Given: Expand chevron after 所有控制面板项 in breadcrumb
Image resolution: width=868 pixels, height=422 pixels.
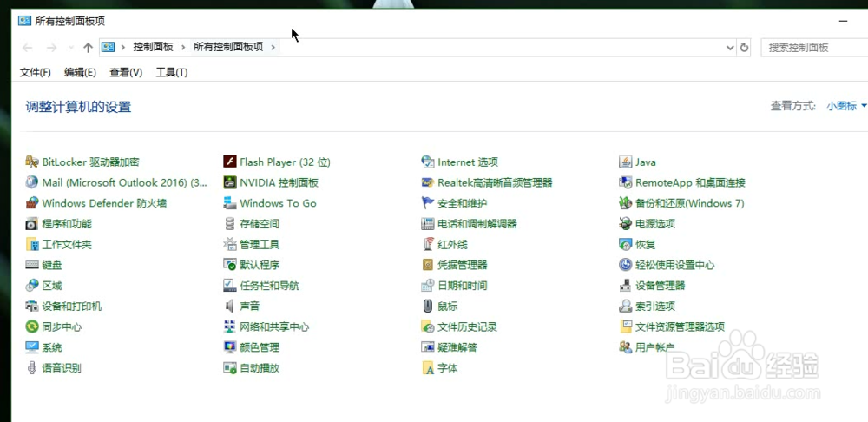Looking at the screenshot, I should click(273, 48).
